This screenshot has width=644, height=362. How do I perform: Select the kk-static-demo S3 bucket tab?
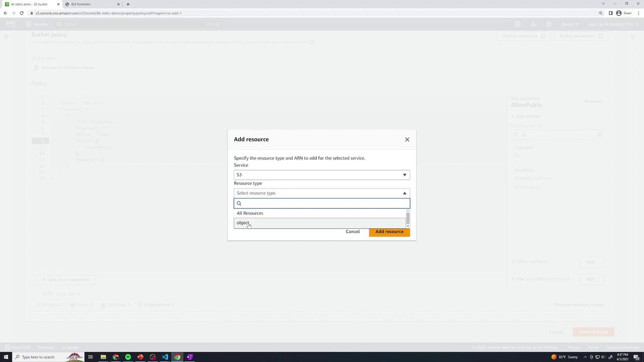[32, 4]
